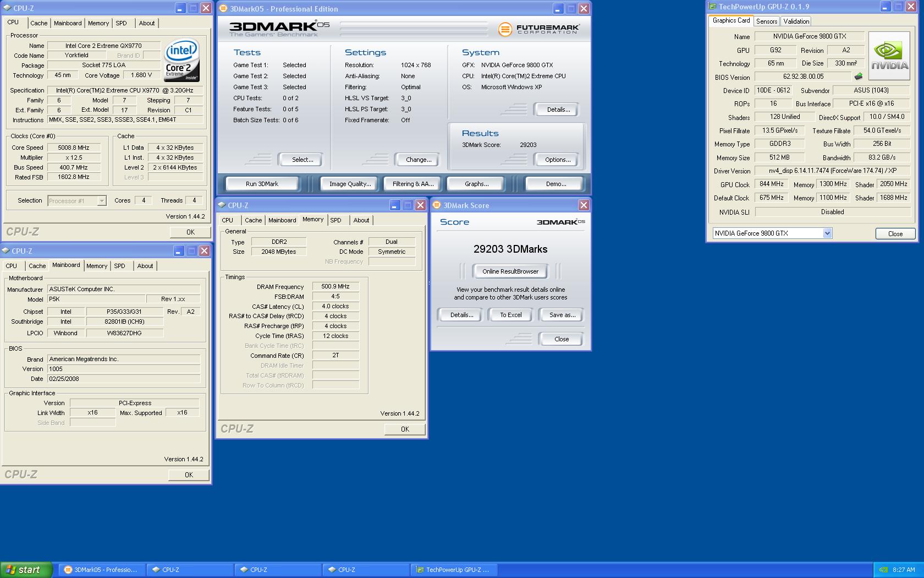The height and width of the screenshot is (578, 924).
Task: Click Close button in GPU-Z
Action: point(895,233)
